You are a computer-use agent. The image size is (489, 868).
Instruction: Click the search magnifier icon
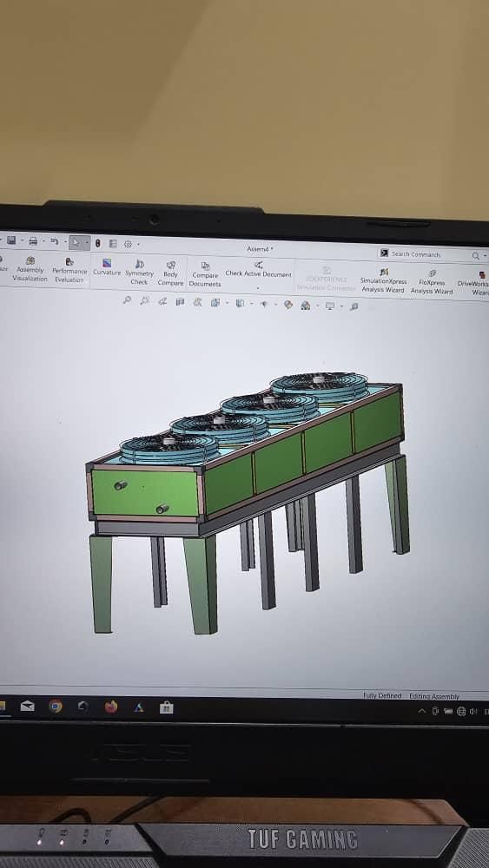(475, 256)
